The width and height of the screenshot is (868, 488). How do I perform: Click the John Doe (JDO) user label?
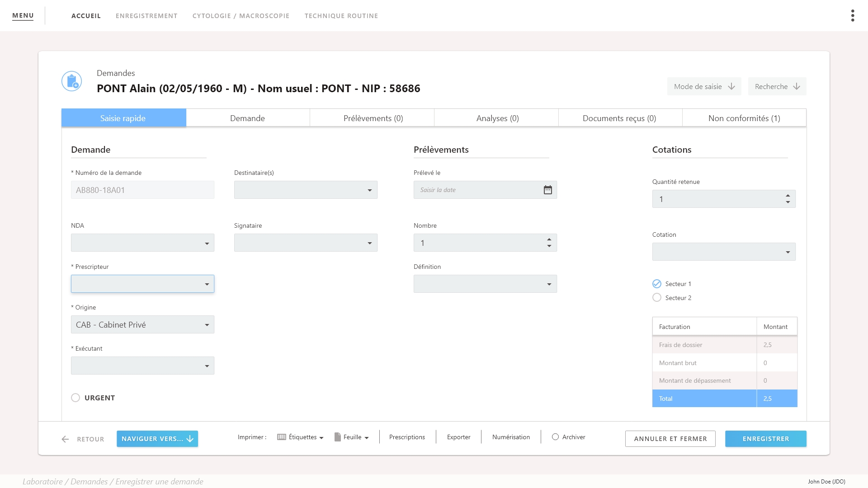click(826, 482)
